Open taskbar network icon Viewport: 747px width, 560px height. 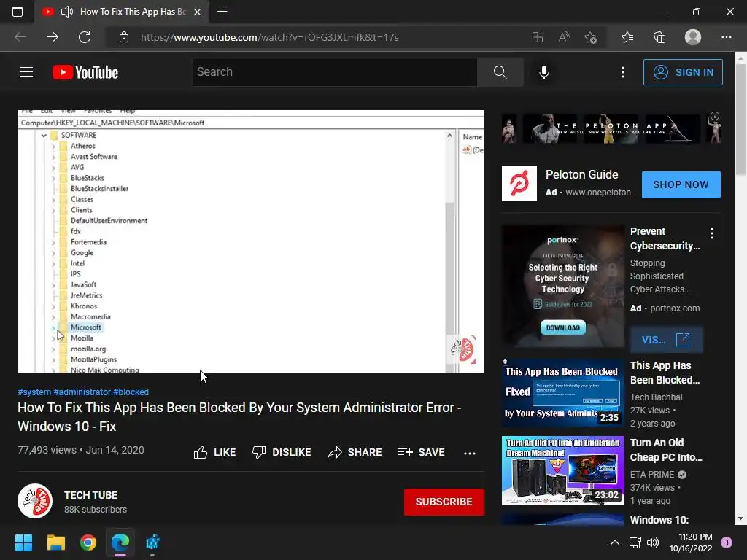[635, 542]
